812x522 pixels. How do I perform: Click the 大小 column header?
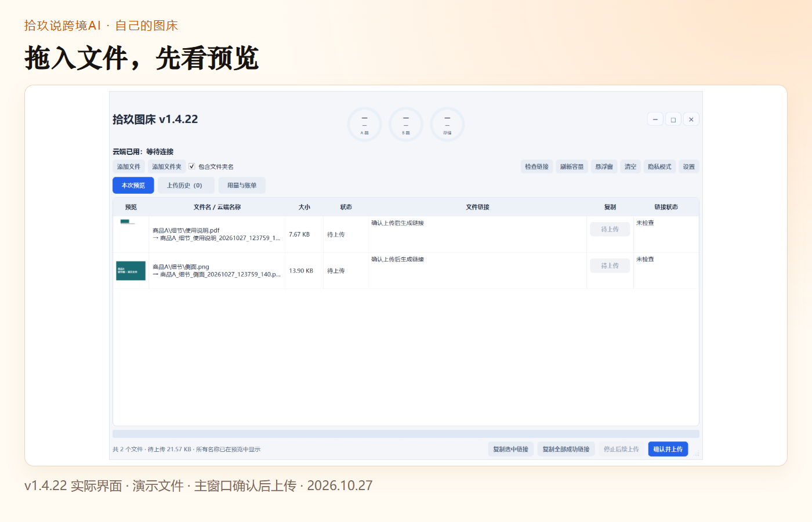(304, 207)
